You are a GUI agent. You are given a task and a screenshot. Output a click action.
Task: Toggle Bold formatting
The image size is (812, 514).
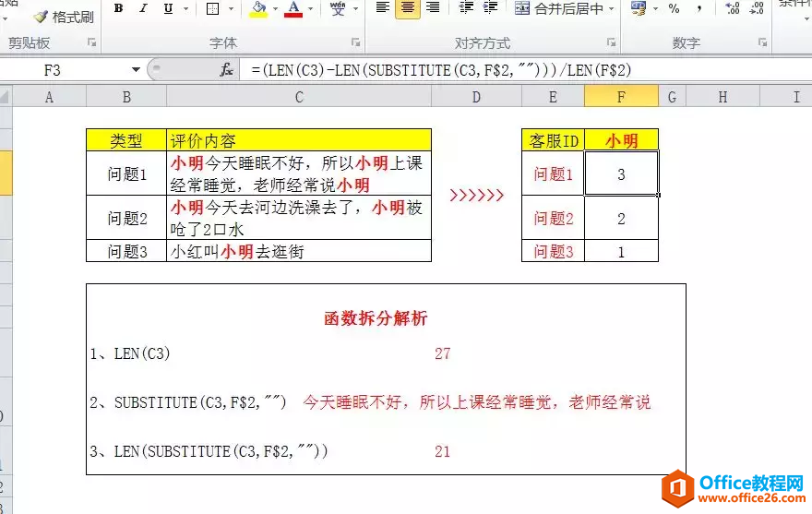(x=119, y=8)
